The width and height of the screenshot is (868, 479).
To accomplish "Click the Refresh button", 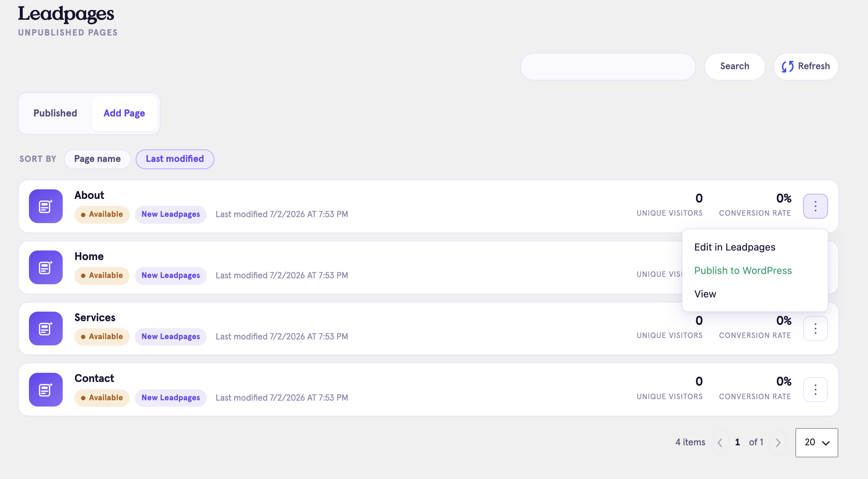I will (x=806, y=66).
